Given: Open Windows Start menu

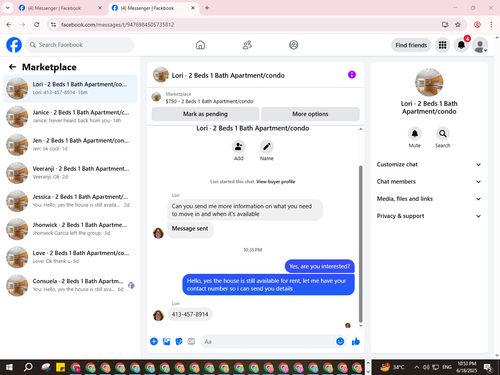Looking at the screenshot, I should point(9,367).
